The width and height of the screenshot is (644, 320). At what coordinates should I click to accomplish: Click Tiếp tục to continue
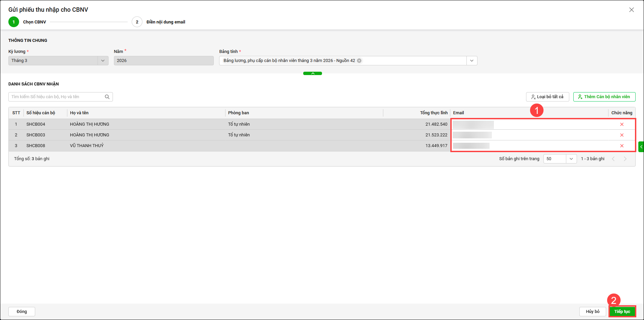tap(622, 311)
